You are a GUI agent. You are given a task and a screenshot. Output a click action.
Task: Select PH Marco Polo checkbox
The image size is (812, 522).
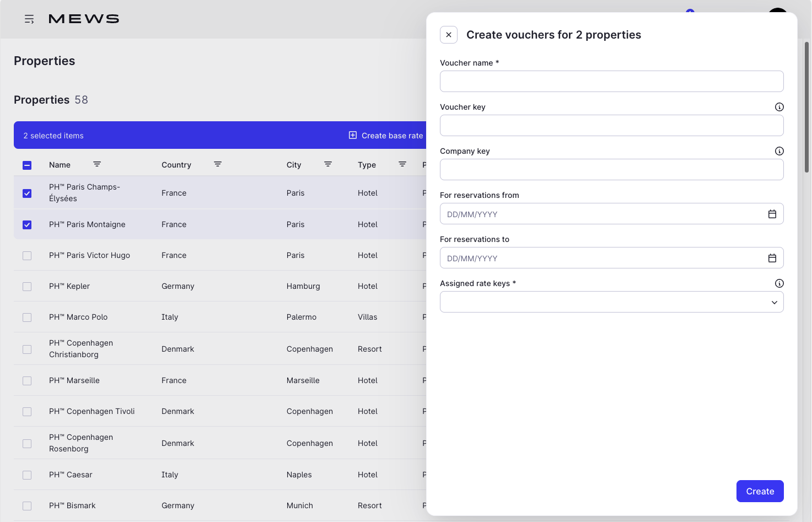27,317
